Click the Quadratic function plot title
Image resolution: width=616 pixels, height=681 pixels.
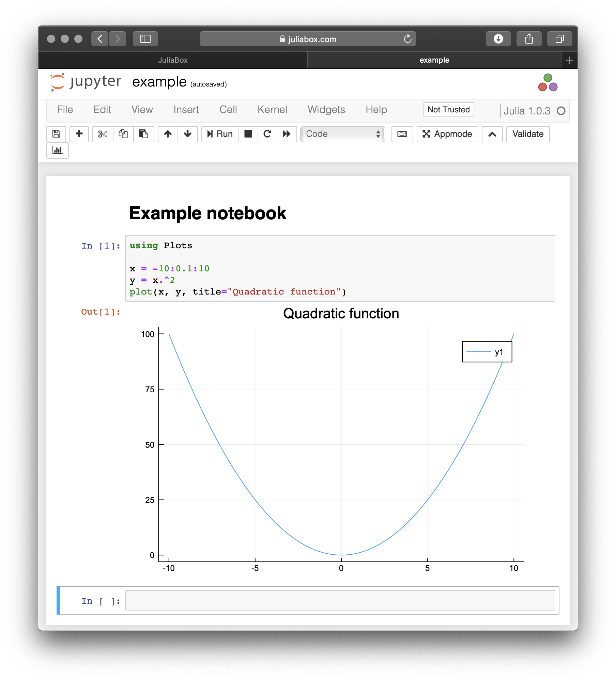click(341, 314)
